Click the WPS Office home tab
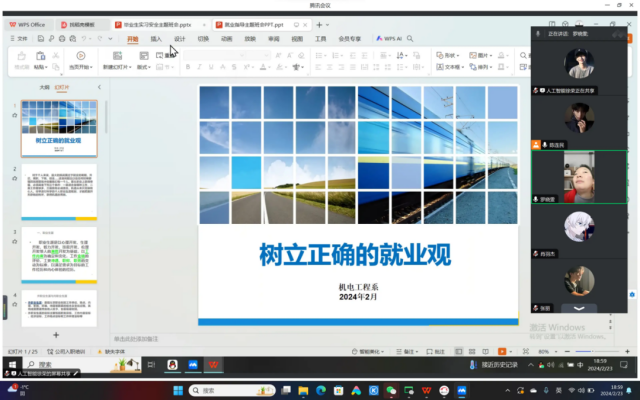Viewport: 640px width, 400px height. (33, 22)
